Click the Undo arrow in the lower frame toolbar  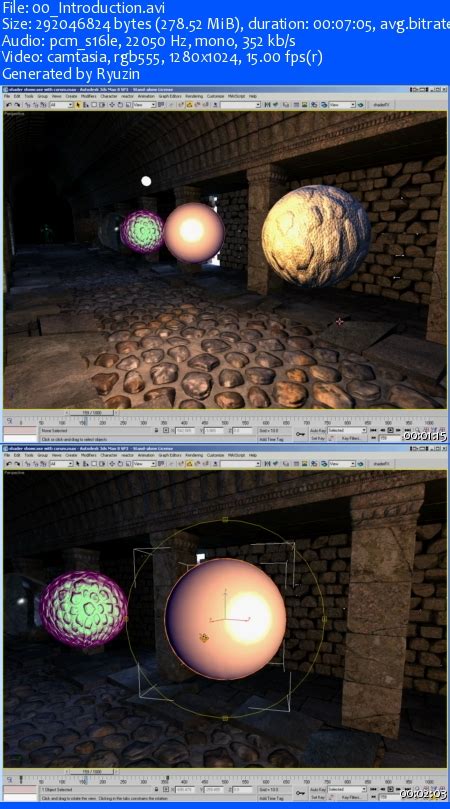9,464
